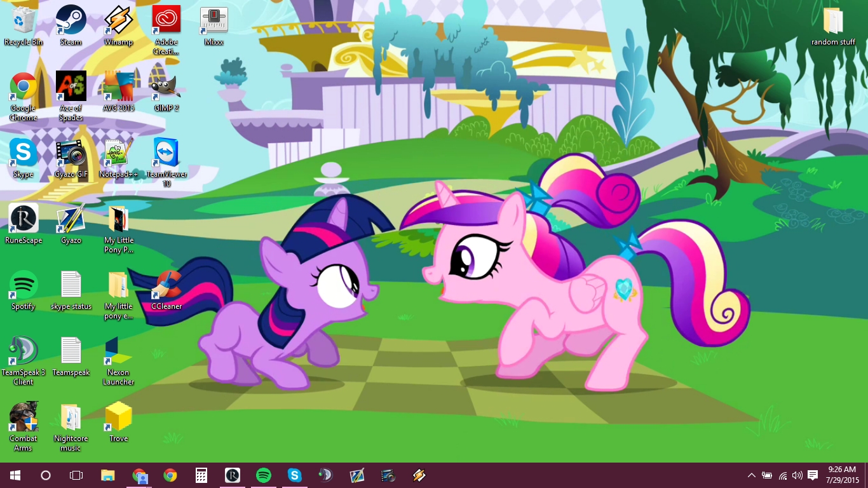Screen dimensions: 868x488
Task: Open the volume control tray icon
Action: tap(797, 475)
